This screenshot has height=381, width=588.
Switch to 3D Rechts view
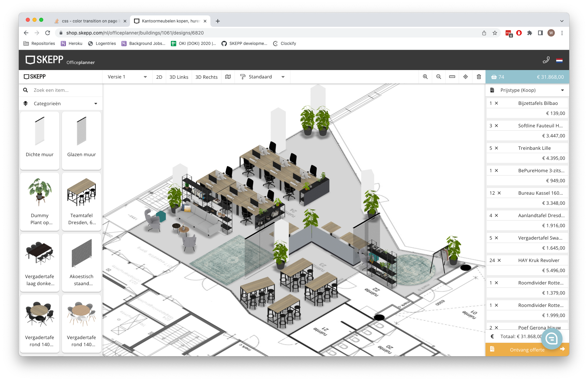[x=206, y=77]
